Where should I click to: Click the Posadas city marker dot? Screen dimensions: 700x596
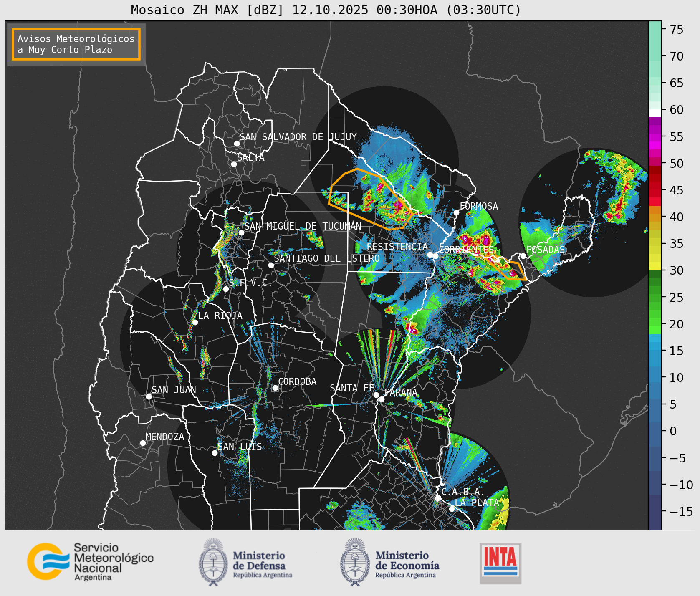click(523, 256)
